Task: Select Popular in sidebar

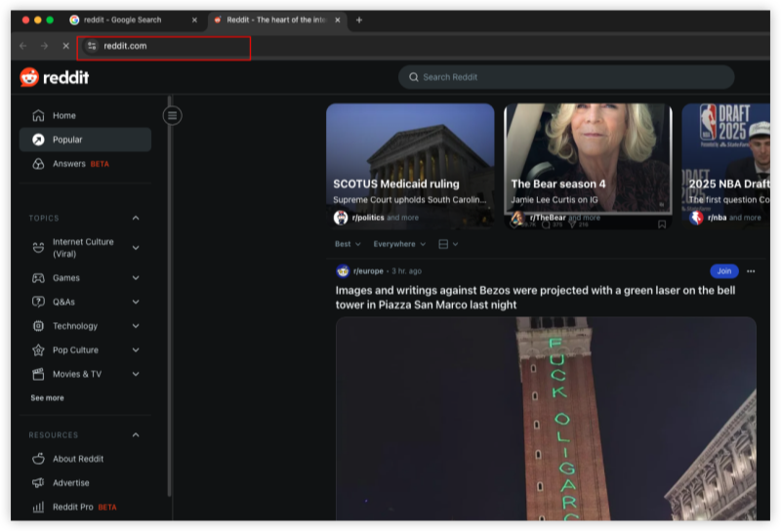Action: (85, 140)
